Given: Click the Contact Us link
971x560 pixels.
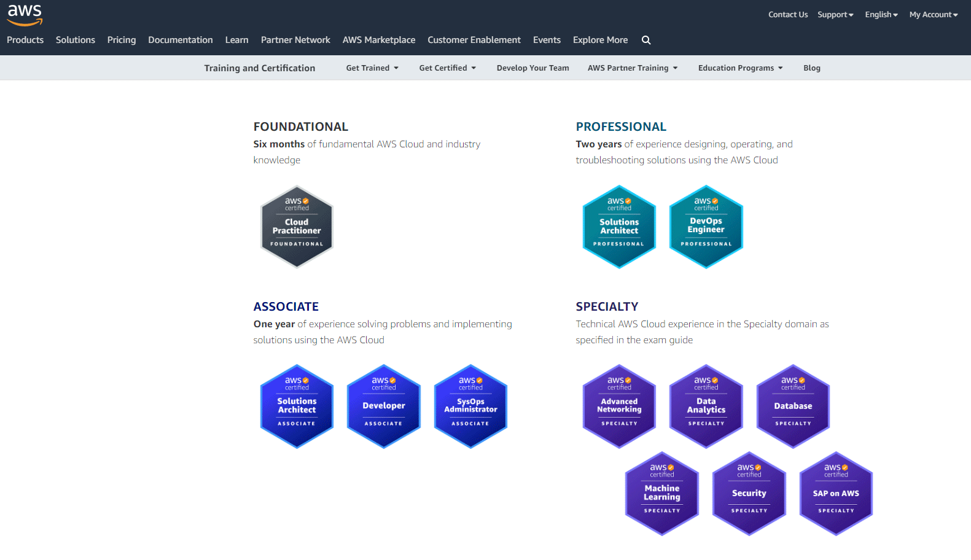Looking at the screenshot, I should click(x=788, y=15).
